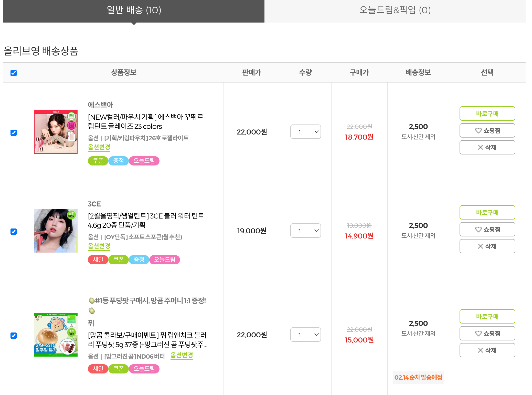Click the 세일 badge on 3CE item
Screen dimensions: 532x395
tap(98, 260)
